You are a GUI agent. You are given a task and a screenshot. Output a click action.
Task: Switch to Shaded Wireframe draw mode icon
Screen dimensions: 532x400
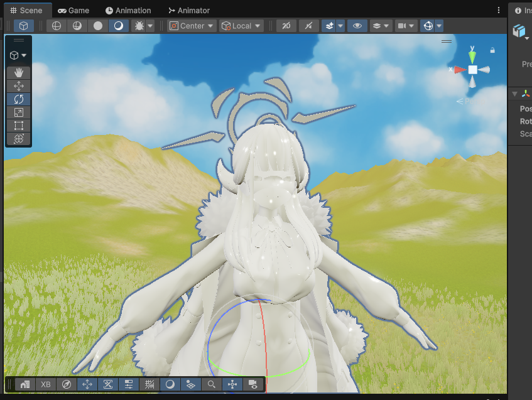click(x=77, y=26)
